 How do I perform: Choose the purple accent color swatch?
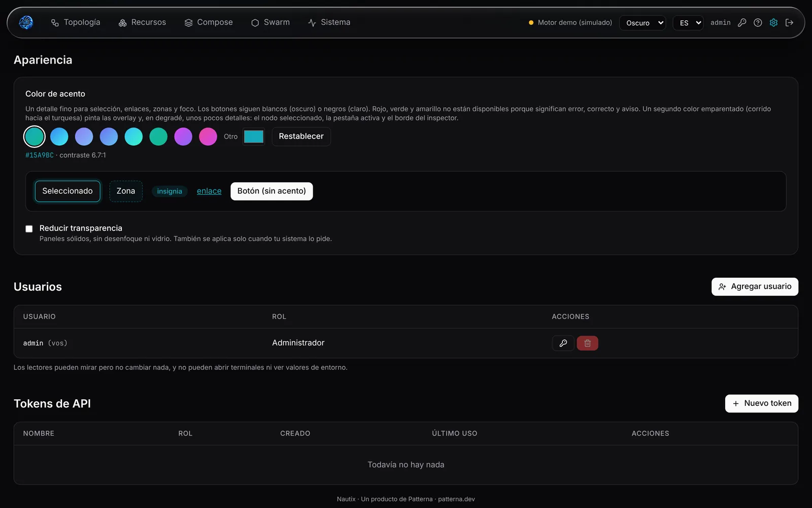183,137
